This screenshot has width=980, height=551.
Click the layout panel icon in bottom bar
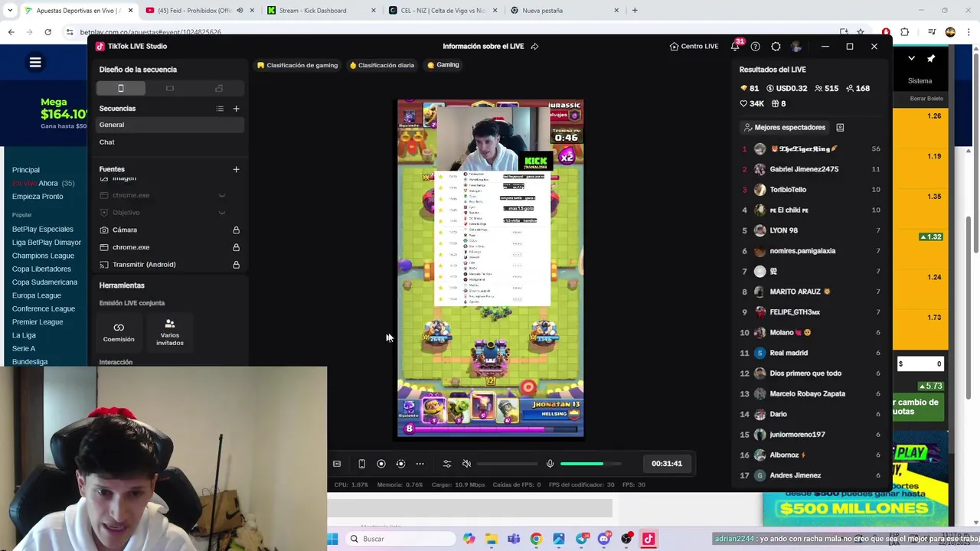[x=337, y=464]
